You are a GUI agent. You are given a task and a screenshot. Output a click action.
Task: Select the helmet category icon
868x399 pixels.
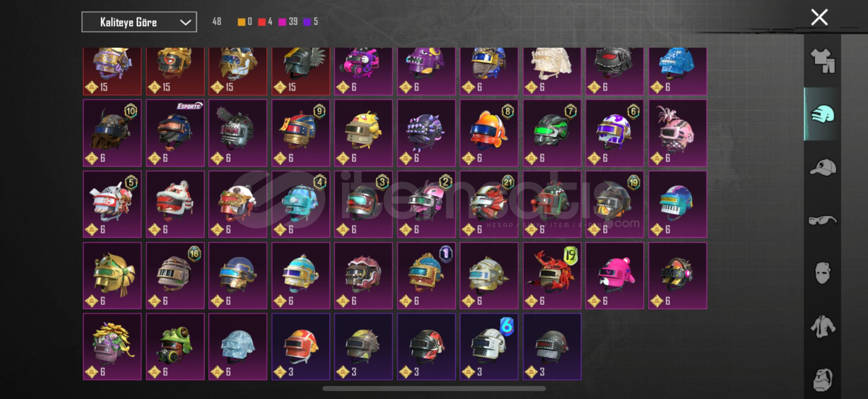[822, 114]
